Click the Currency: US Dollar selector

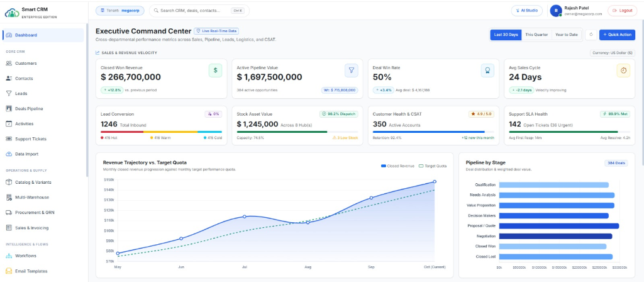[x=613, y=53]
